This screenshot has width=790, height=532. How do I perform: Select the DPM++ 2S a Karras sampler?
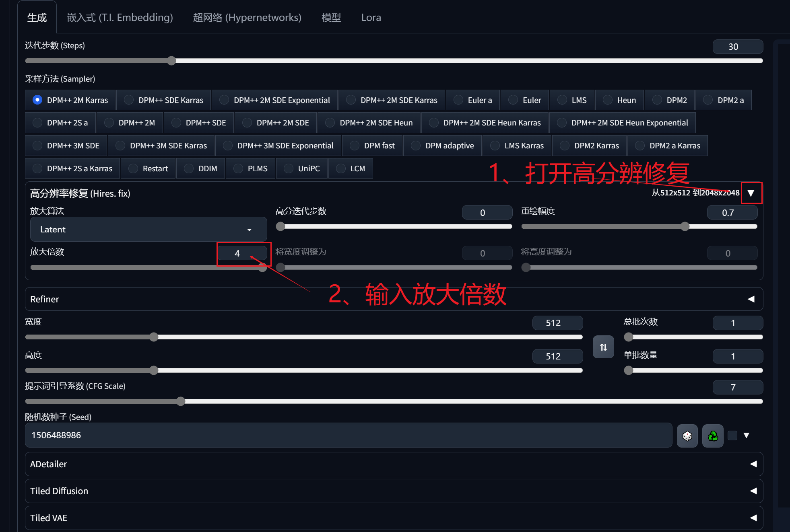tap(72, 168)
